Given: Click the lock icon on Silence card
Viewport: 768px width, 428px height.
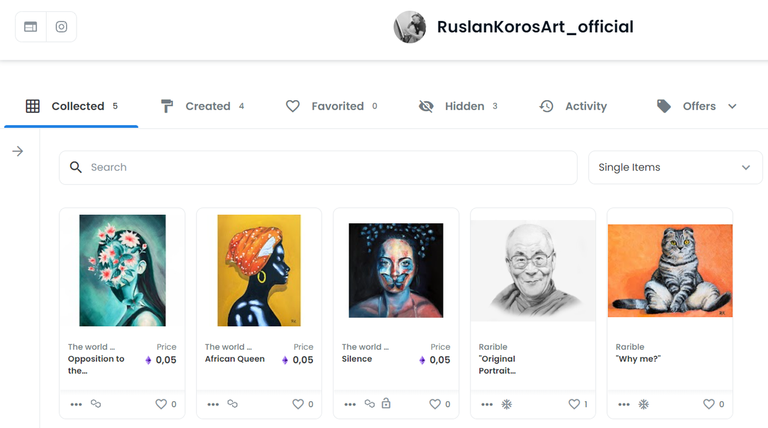Looking at the screenshot, I should (x=386, y=403).
